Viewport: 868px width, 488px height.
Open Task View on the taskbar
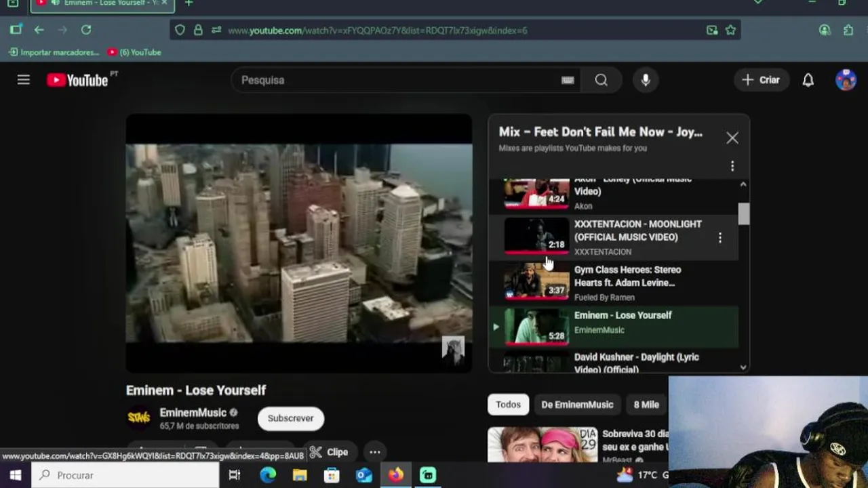(x=235, y=475)
